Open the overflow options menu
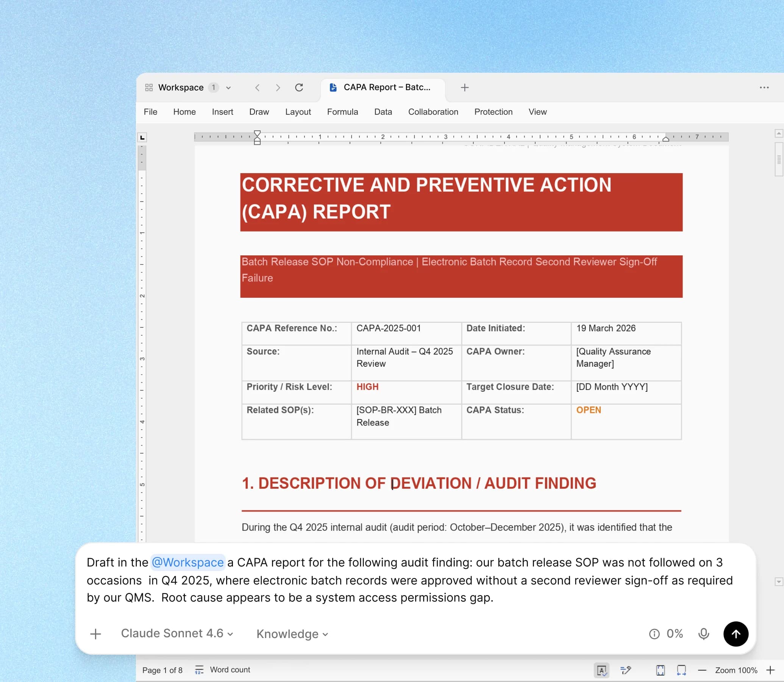 point(764,87)
